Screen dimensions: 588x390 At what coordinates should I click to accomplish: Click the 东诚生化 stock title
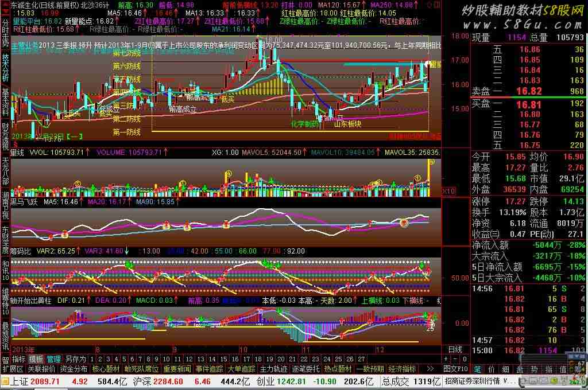24,5
